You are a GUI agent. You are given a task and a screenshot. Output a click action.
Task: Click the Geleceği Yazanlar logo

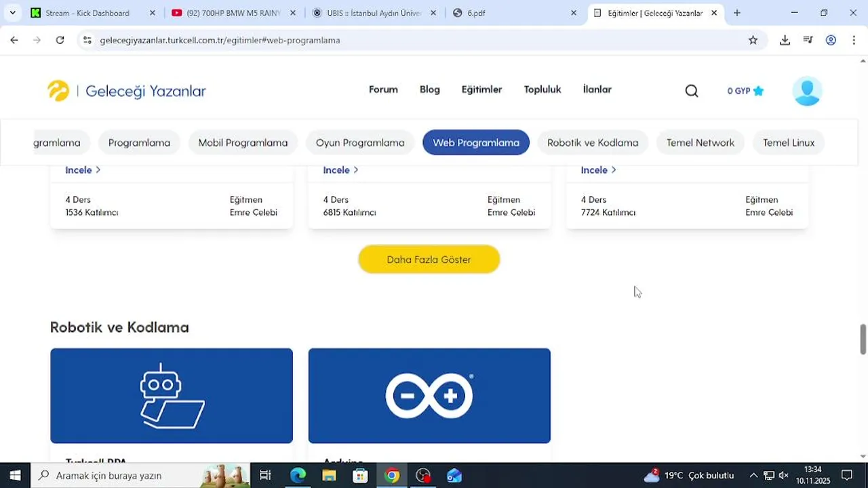(127, 91)
